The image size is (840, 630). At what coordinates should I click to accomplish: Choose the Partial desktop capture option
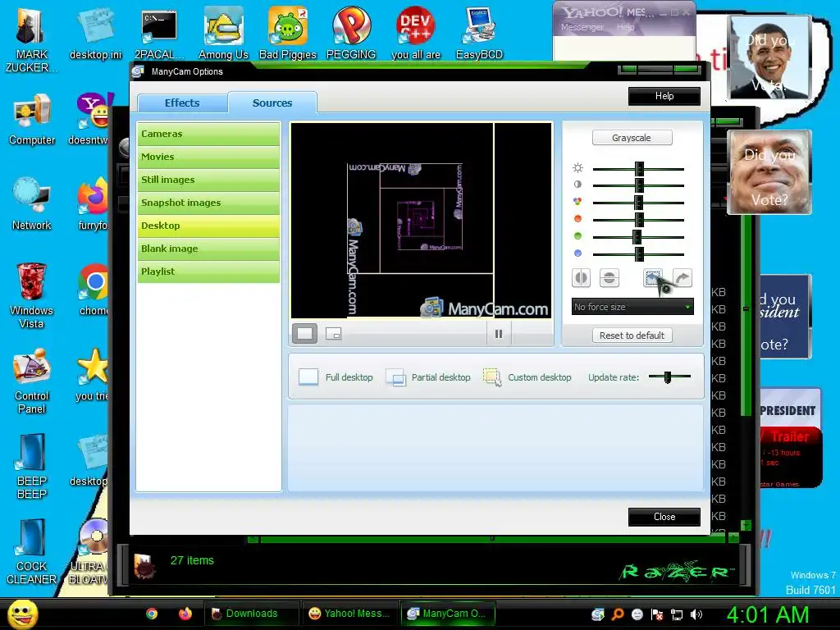coord(428,377)
